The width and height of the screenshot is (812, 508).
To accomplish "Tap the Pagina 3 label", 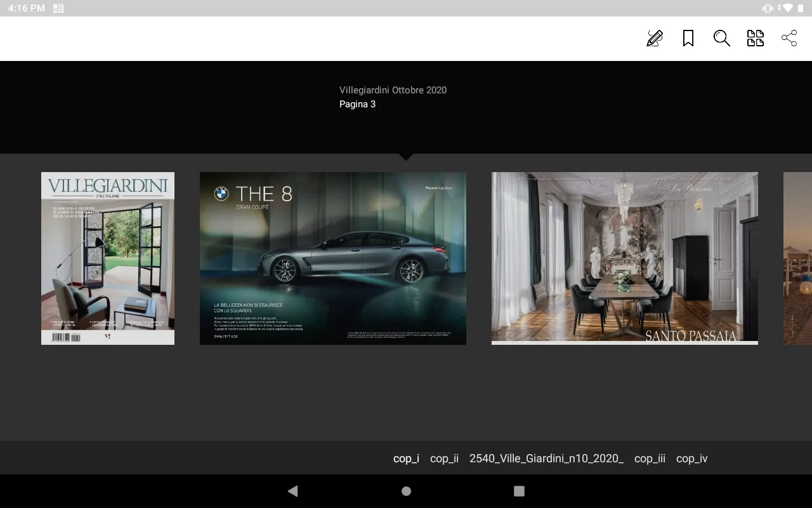I will pos(357,104).
